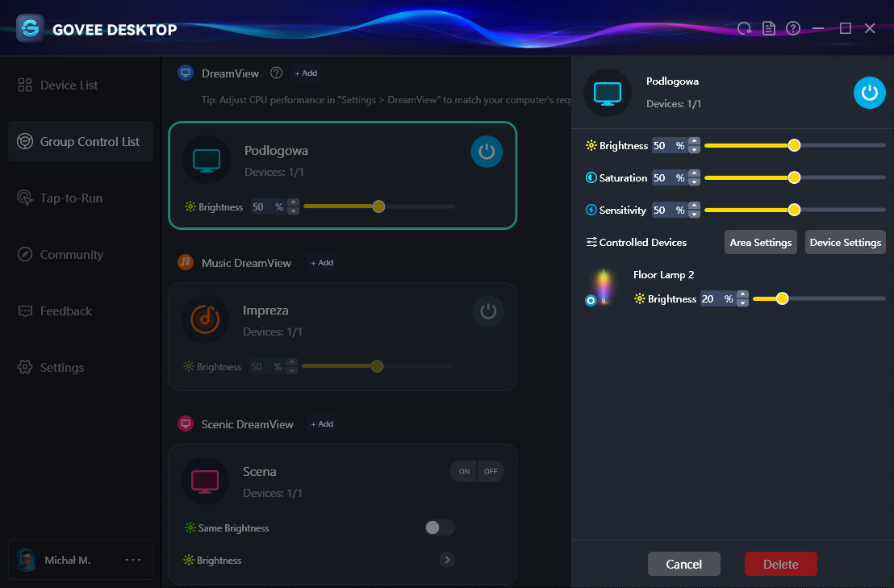Click the Impreza brightness slider handle

click(377, 366)
